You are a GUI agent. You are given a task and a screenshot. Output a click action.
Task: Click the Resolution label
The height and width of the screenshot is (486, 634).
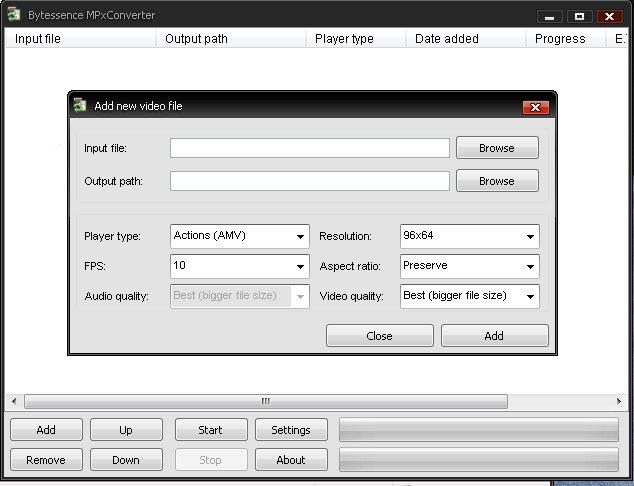pos(345,236)
